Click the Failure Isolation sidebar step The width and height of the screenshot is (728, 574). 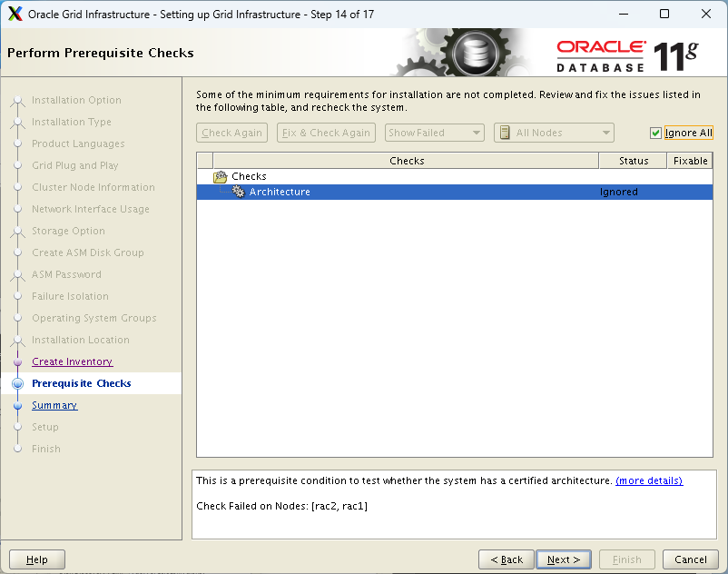coord(70,296)
